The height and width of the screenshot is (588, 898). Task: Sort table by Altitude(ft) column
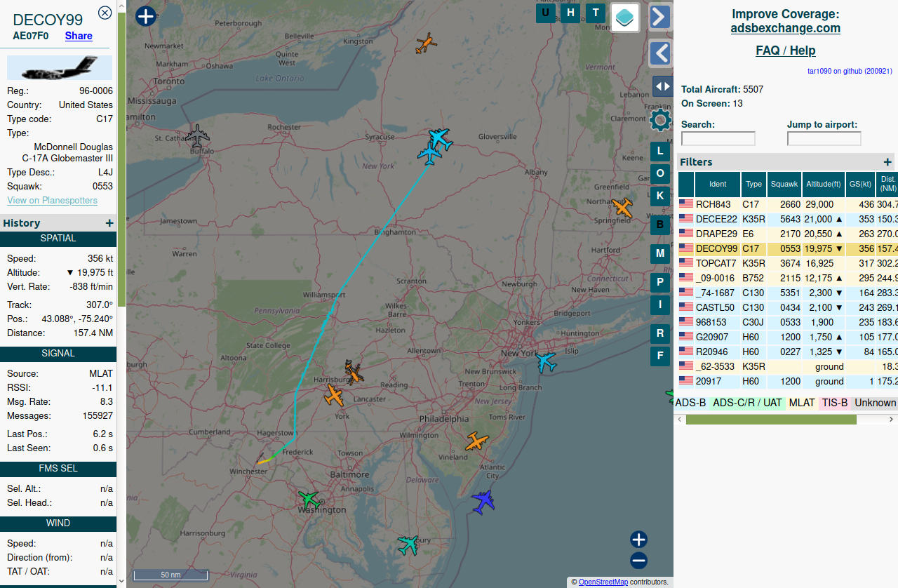click(824, 185)
